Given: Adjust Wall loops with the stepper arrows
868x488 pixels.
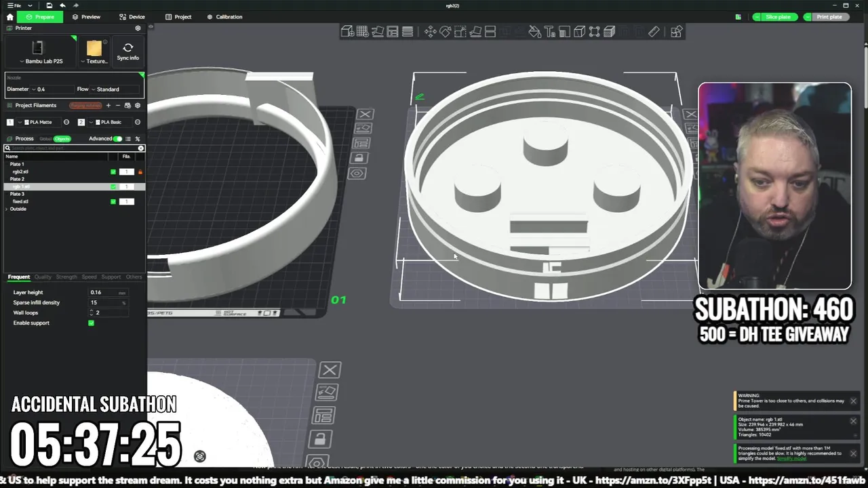Looking at the screenshot, I should coord(91,313).
